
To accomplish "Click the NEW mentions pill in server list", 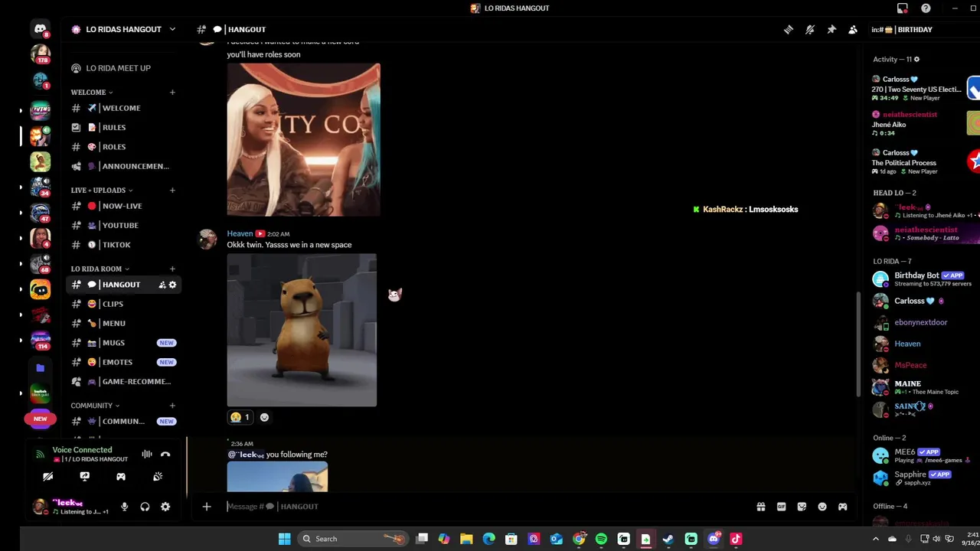I will tap(40, 419).
